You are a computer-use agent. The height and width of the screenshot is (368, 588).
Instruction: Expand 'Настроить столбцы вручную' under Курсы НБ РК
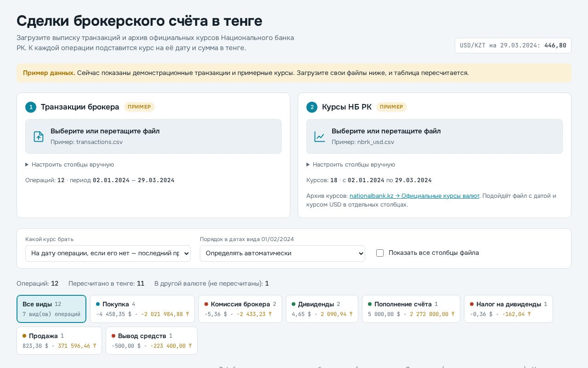click(x=351, y=165)
